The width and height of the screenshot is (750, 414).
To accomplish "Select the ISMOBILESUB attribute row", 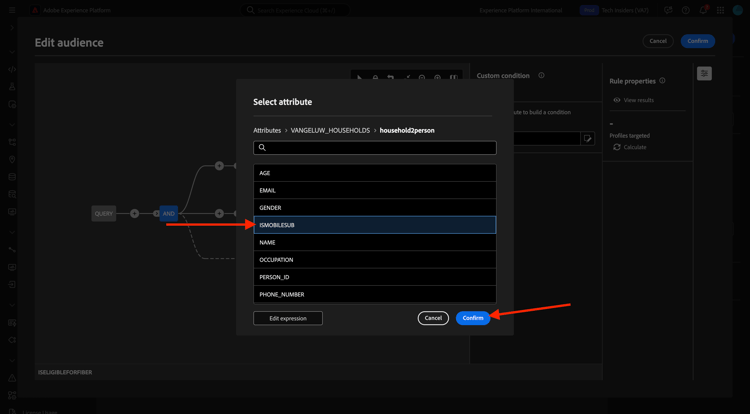I will pyautogui.click(x=375, y=225).
